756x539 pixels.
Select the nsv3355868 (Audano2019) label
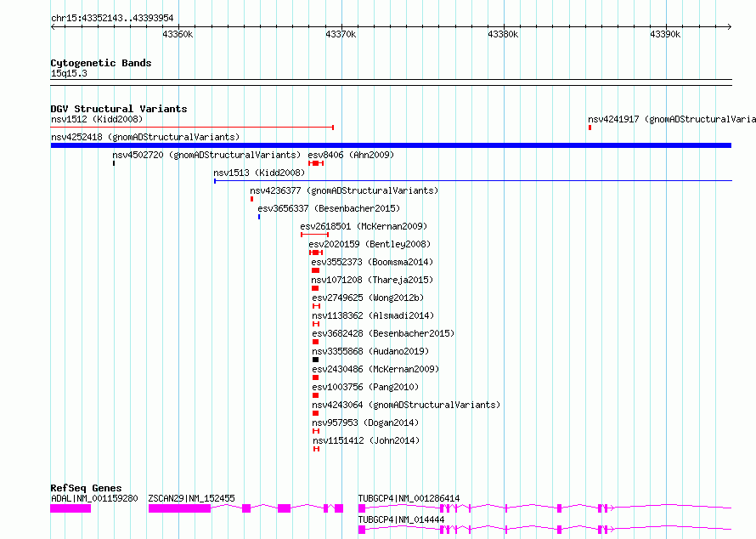370,351
